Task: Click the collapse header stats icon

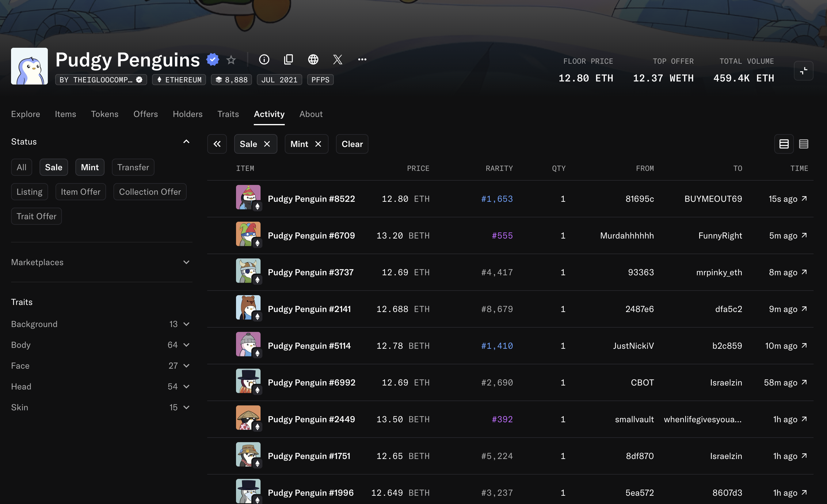Action: pyautogui.click(x=803, y=71)
